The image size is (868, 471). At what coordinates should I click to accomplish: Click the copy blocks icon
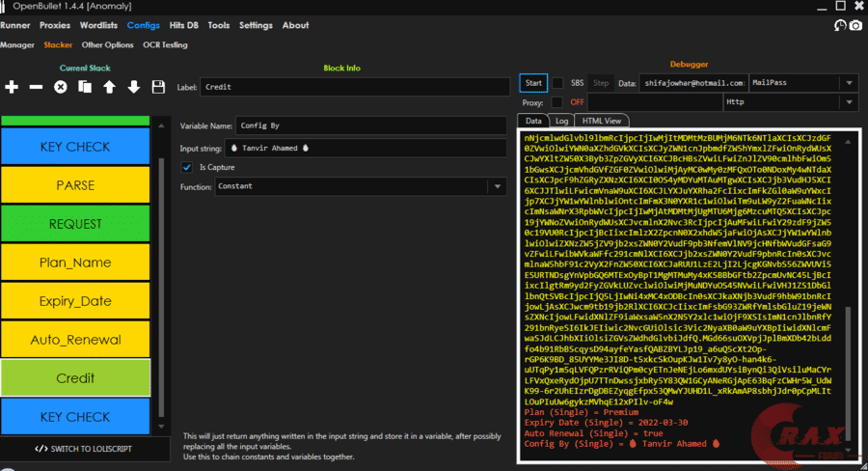click(x=85, y=87)
